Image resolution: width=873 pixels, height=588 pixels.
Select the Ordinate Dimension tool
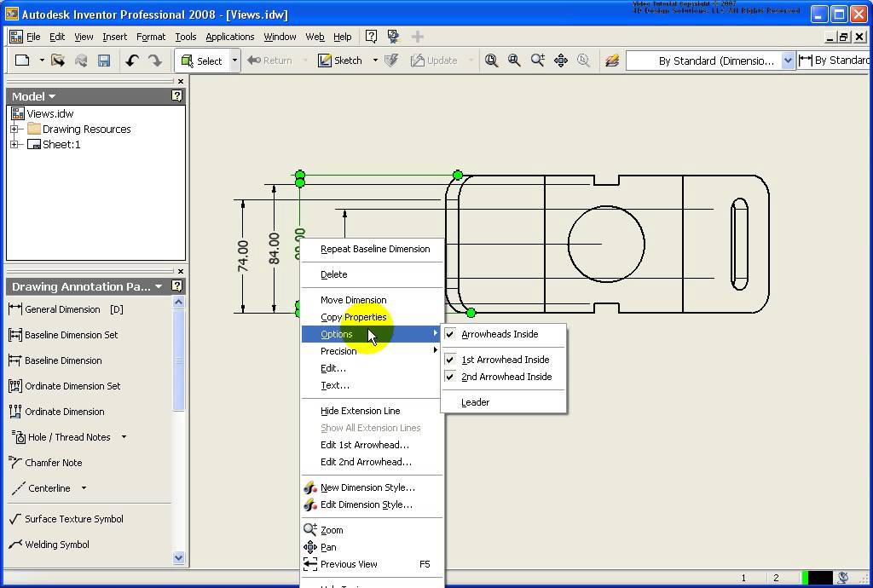(x=56, y=412)
